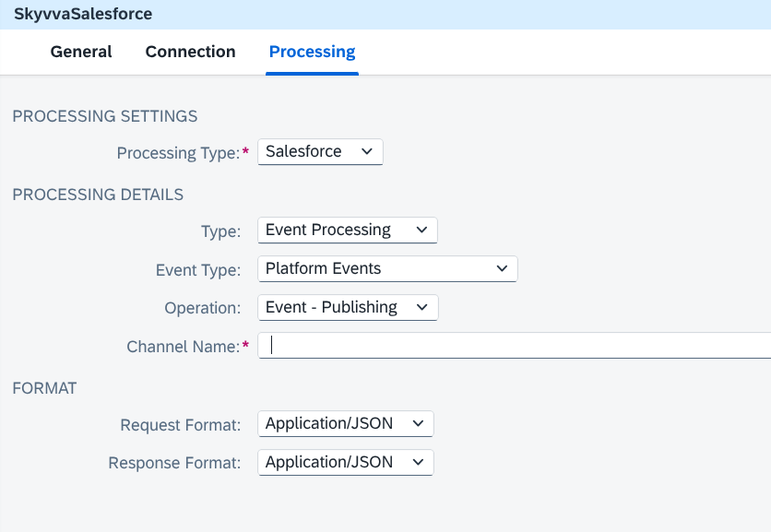This screenshot has width=771, height=532.
Task: Click the Operation label
Action: tap(203, 308)
